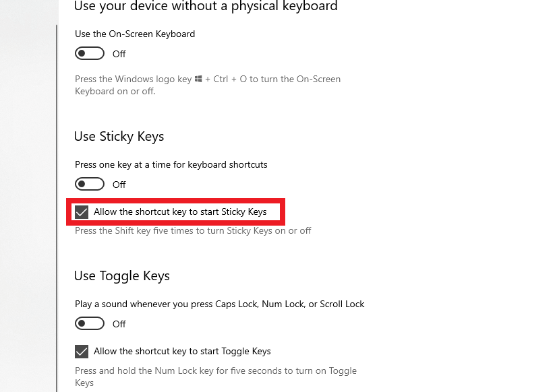Uncheck allow shortcut key to start Toggle Keys
The height and width of the screenshot is (392, 553).
(x=82, y=351)
